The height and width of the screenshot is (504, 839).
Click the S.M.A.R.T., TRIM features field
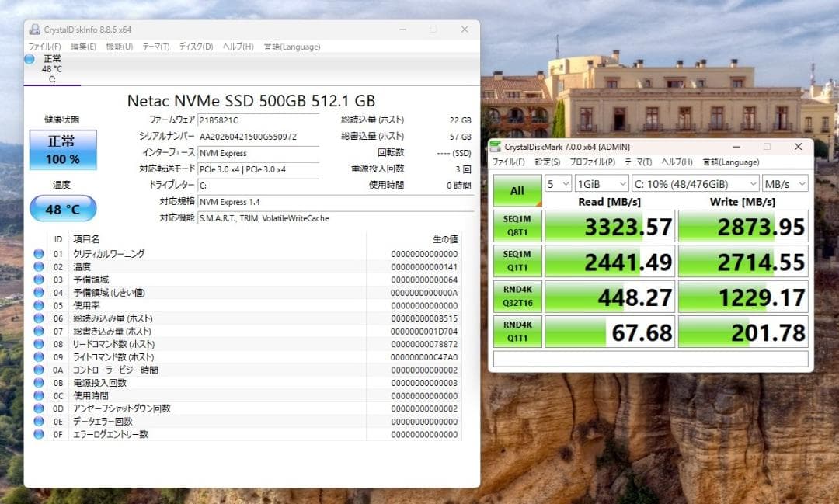click(x=336, y=218)
